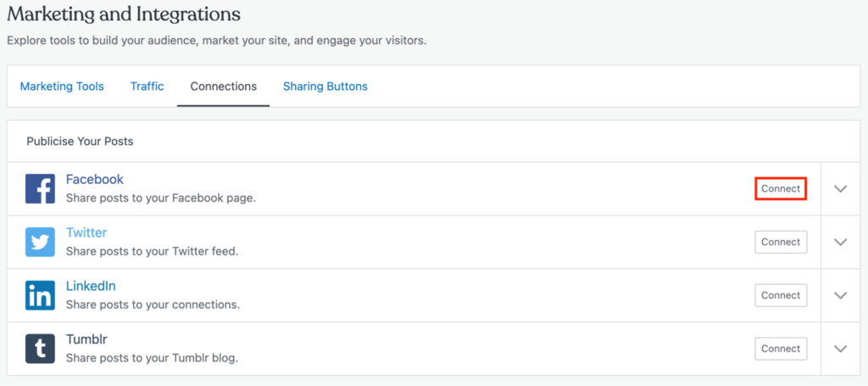Select the Connections tab
The height and width of the screenshot is (386, 868).
(x=223, y=87)
